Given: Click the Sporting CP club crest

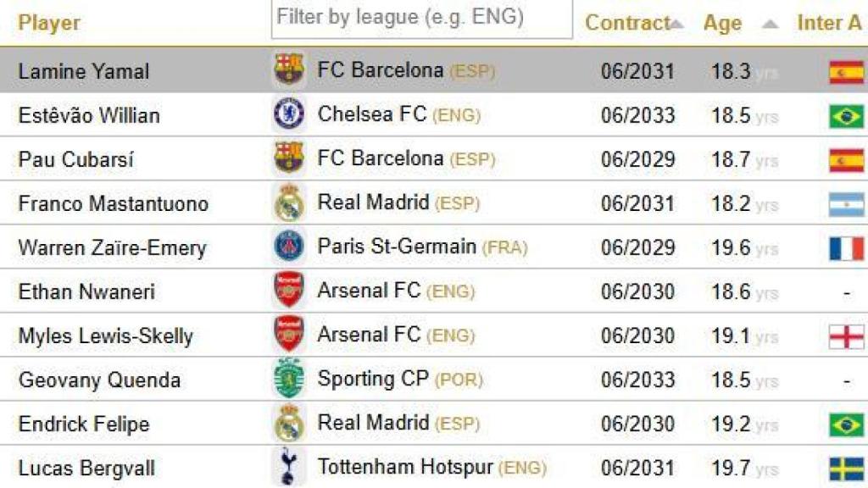Looking at the screenshot, I should click(x=288, y=379).
